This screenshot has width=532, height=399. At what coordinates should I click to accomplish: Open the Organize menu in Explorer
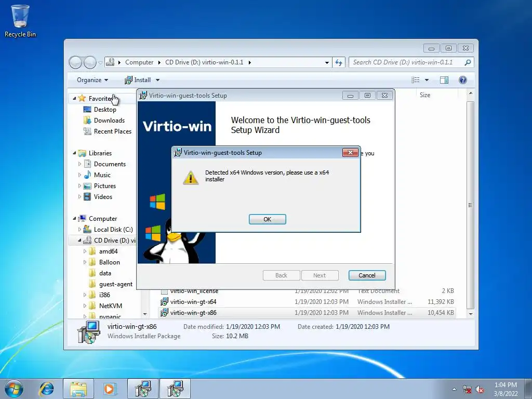point(92,80)
